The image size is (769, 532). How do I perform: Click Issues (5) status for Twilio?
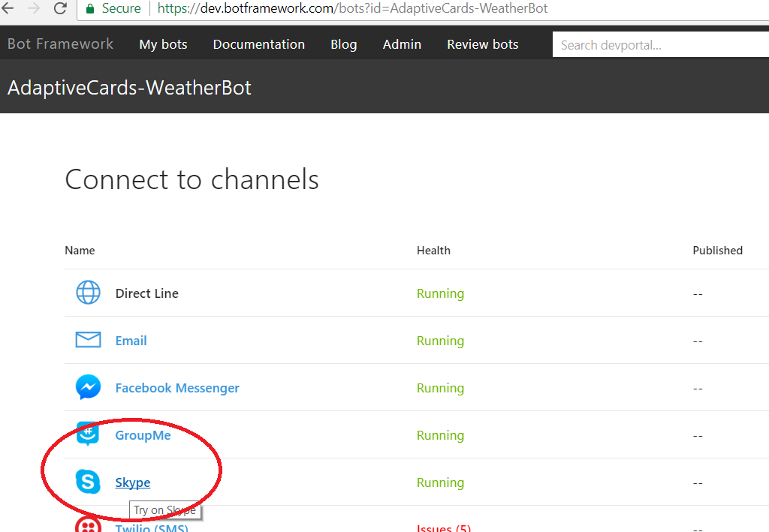pyautogui.click(x=444, y=527)
